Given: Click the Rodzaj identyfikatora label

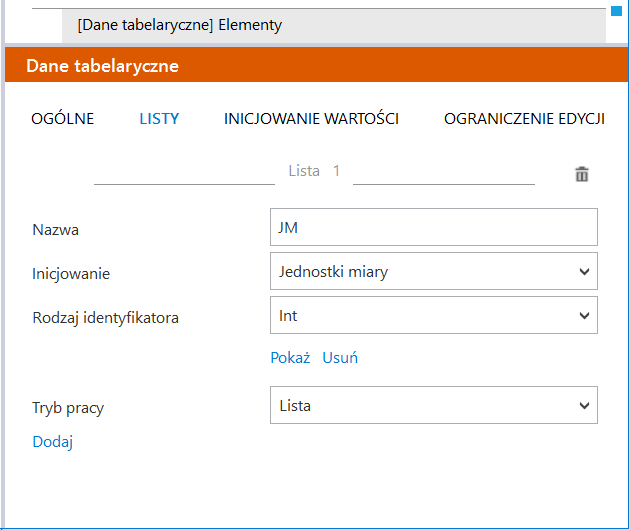Looking at the screenshot, I should click(x=105, y=318).
